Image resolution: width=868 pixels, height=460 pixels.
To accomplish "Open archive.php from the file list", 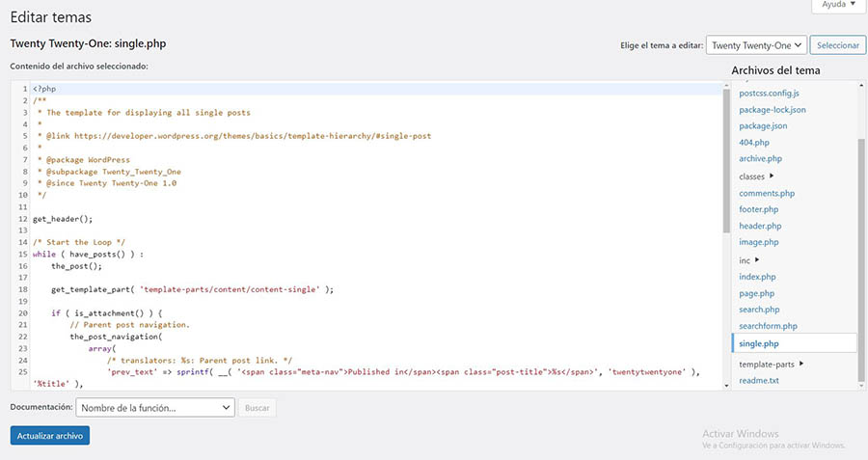I will (760, 159).
